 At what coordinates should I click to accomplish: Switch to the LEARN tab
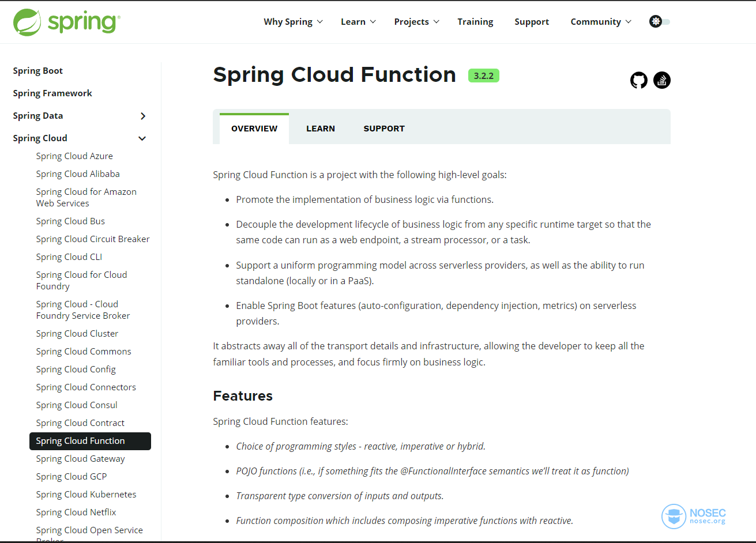(321, 129)
